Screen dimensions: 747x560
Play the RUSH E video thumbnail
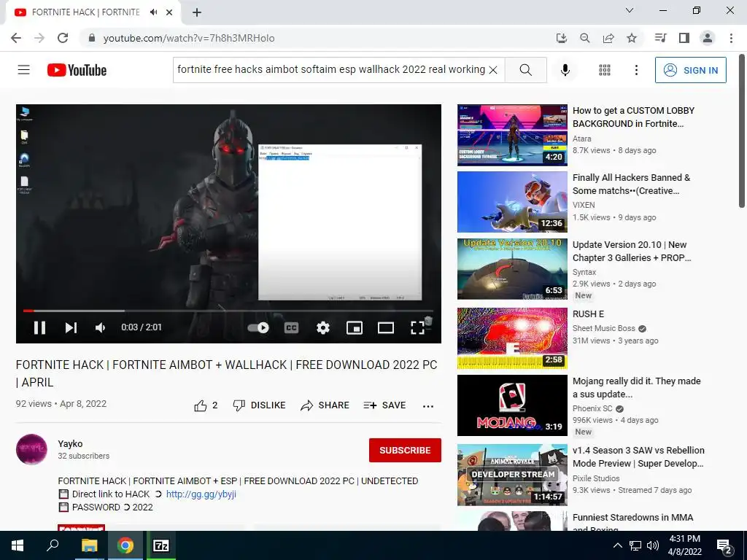click(x=512, y=338)
